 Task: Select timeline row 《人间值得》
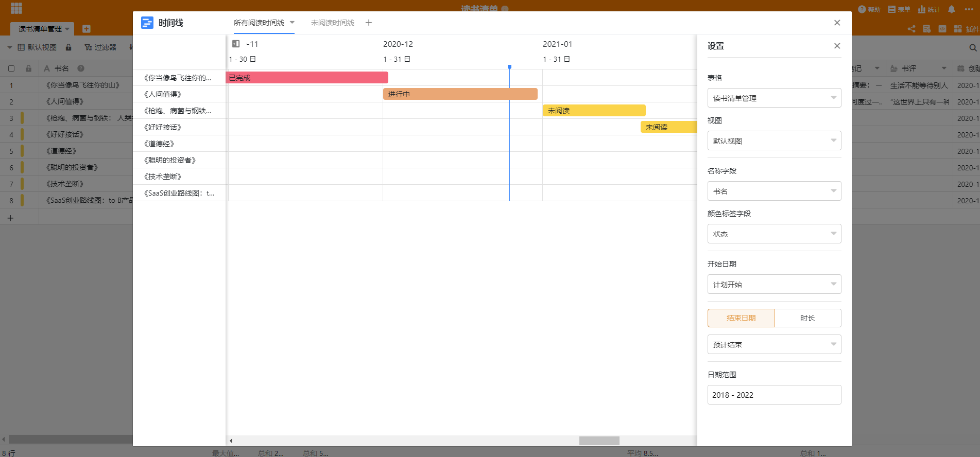(x=180, y=94)
